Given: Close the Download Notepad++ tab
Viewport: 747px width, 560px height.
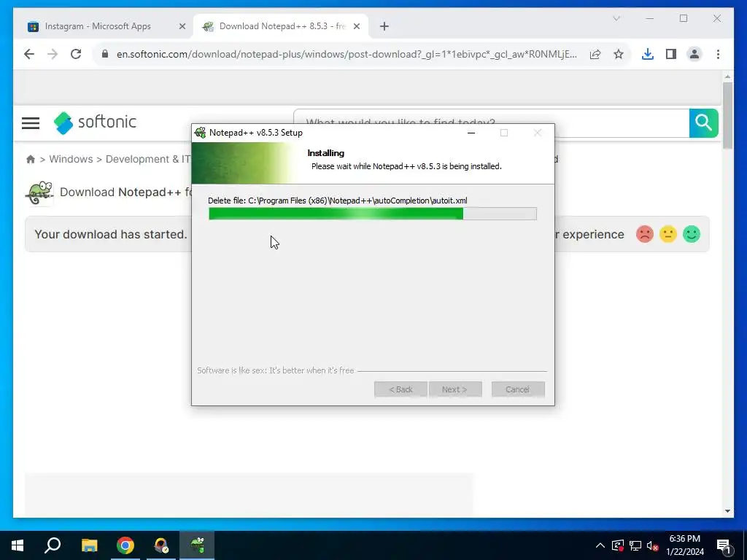Looking at the screenshot, I should pos(356,27).
